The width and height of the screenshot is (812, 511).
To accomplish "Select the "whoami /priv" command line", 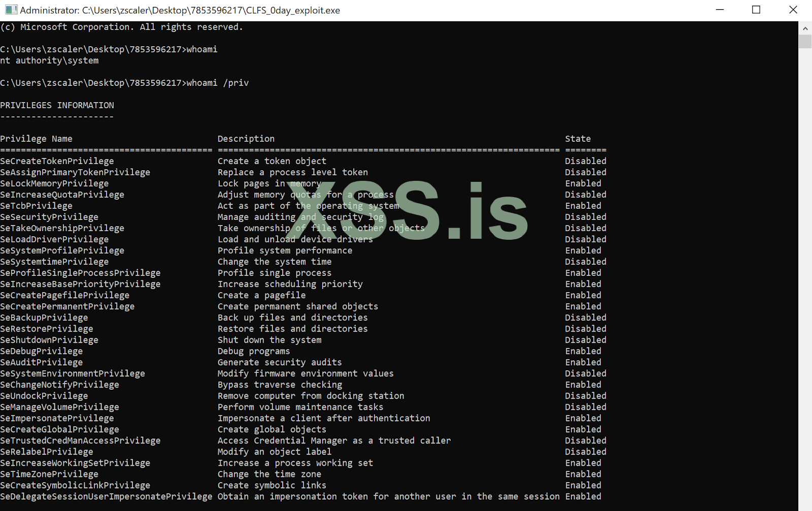I will click(x=124, y=83).
